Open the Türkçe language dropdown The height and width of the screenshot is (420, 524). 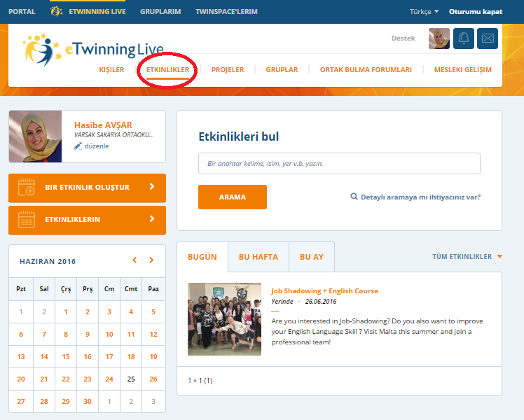[x=424, y=11]
